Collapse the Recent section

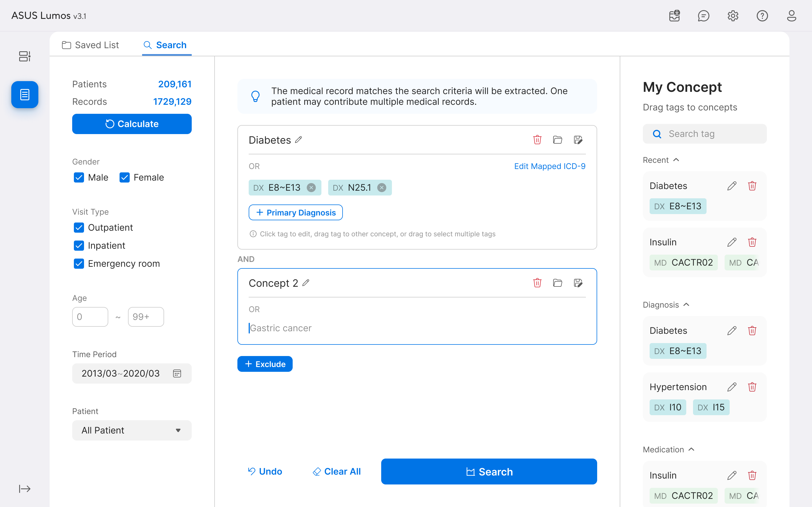(676, 160)
